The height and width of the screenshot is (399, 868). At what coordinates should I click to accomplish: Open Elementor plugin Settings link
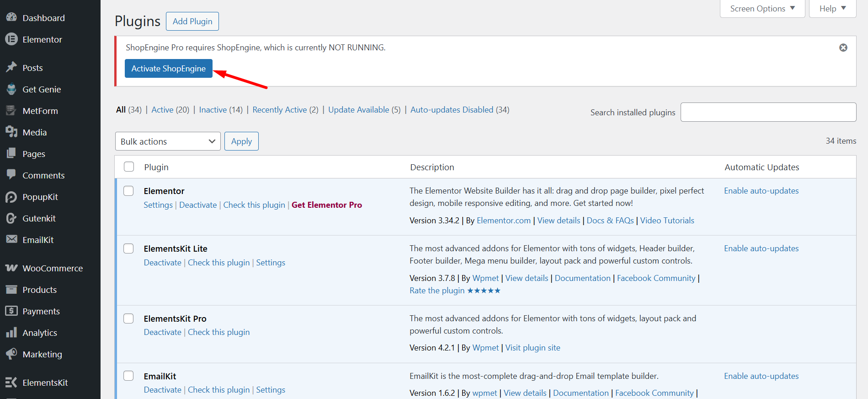point(158,205)
